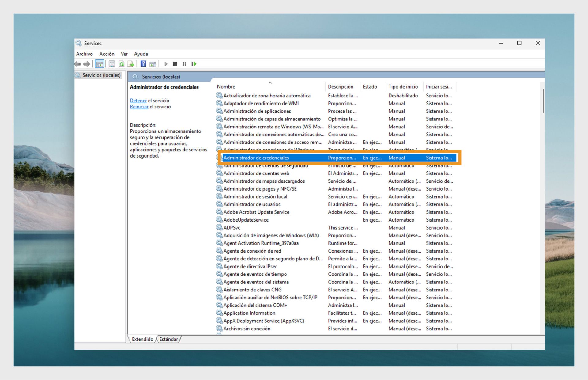Open the Acción menu
The width and height of the screenshot is (588, 380).
(x=107, y=54)
